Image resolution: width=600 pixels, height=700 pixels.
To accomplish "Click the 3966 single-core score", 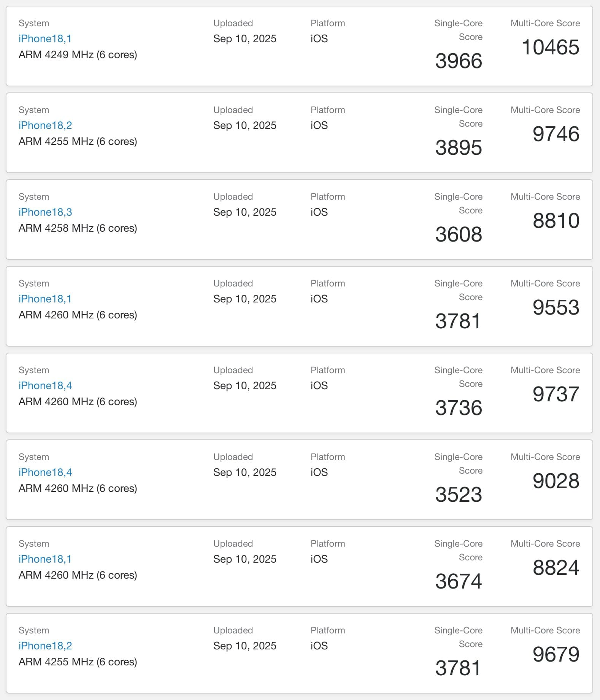I will pyautogui.click(x=459, y=61).
